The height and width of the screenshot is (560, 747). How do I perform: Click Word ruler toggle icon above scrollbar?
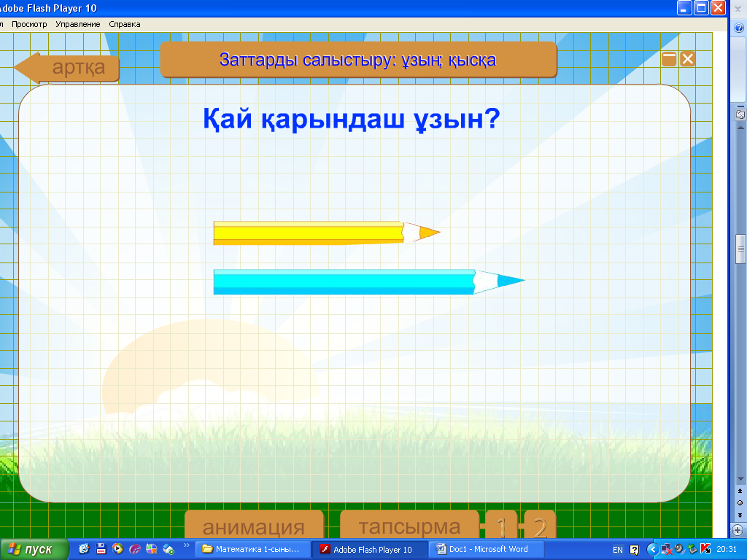point(740,114)
